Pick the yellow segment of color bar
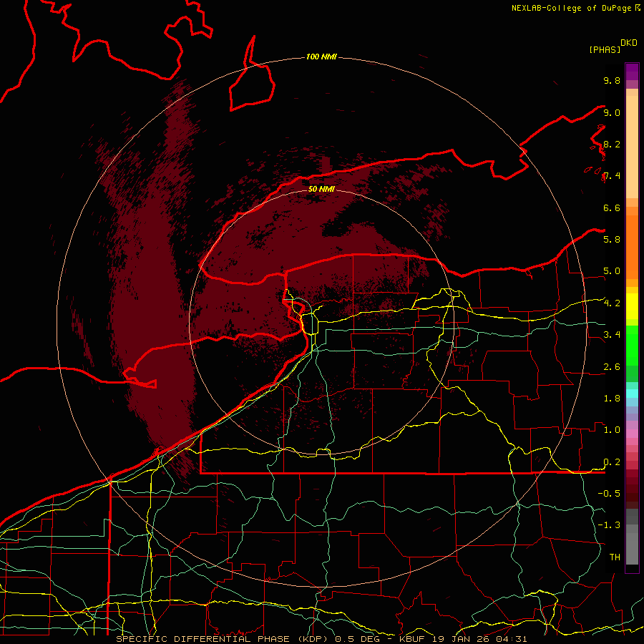Screen dimensions: 644x644 pos(632,306)
